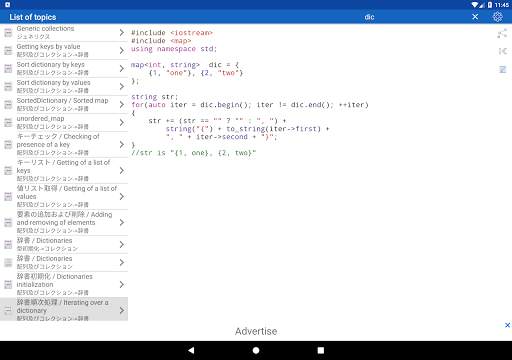Open Getting of a list of values
Image resolution: width=512 pixels, height=360 pixels.
64,196
